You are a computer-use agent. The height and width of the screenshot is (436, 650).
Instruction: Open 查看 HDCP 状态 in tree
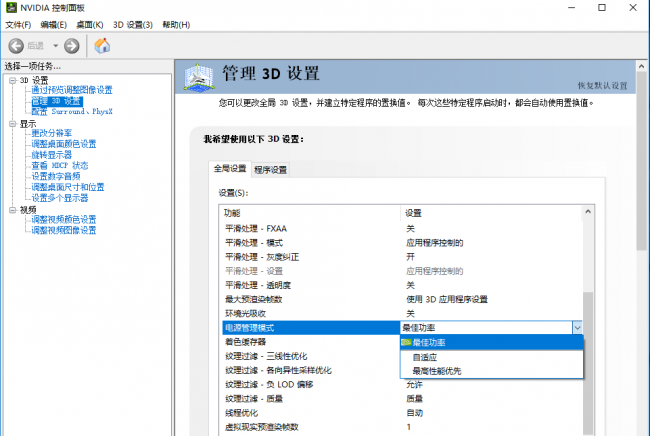pos(60,165)
